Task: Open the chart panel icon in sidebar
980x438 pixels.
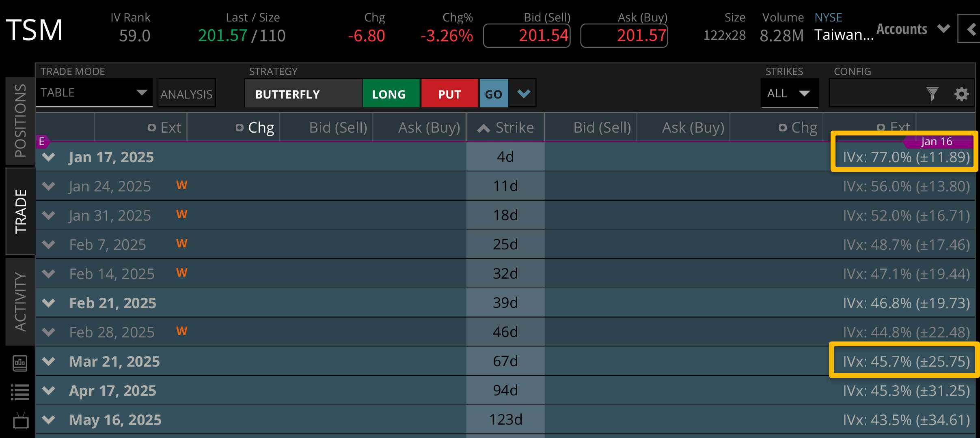Action: 20,363
